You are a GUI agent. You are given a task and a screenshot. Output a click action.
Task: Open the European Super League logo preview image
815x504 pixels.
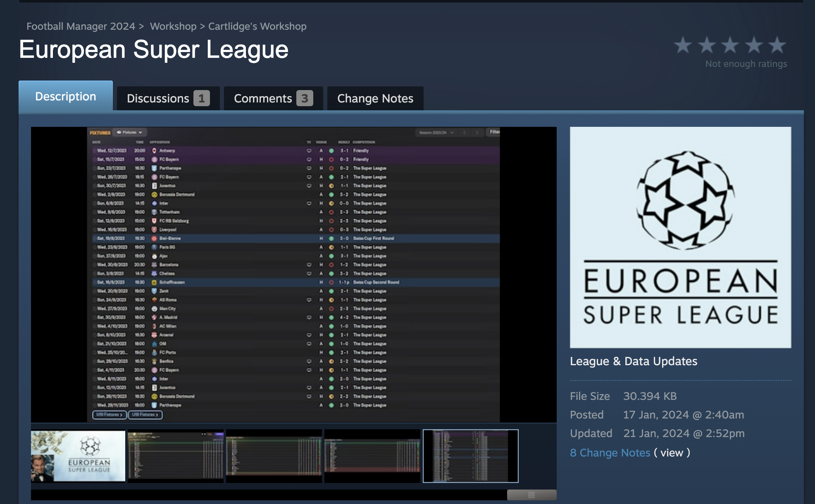pyautogui.click(x=680, y=237)
